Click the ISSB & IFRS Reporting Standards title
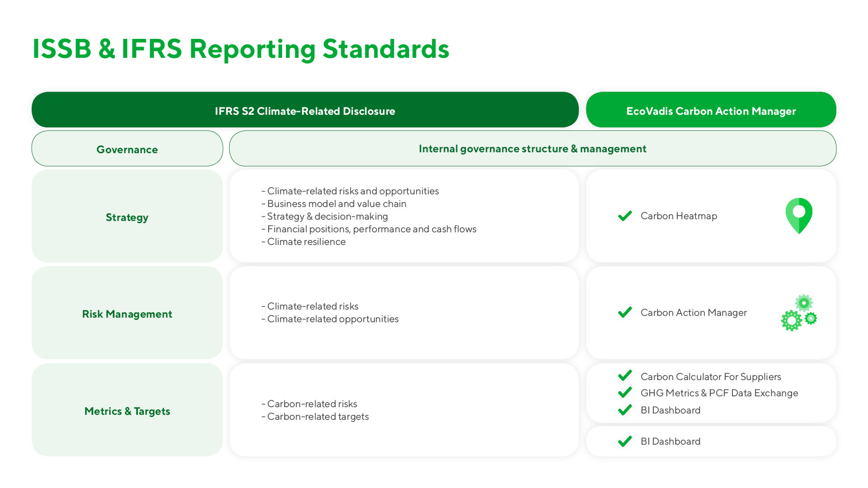The image size is (868, 488). click(241, 49)
